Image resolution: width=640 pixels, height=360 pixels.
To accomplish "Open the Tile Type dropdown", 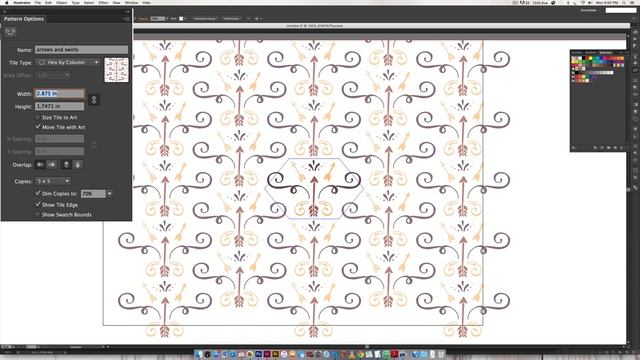I will click(x=67, y=62).
